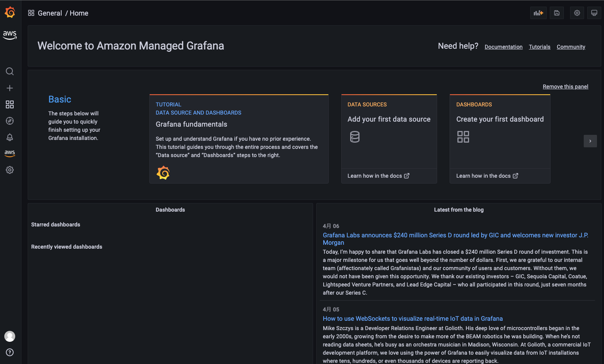Click the Grafana logo in tutorial card
The image size is (604, 364).
163,173
